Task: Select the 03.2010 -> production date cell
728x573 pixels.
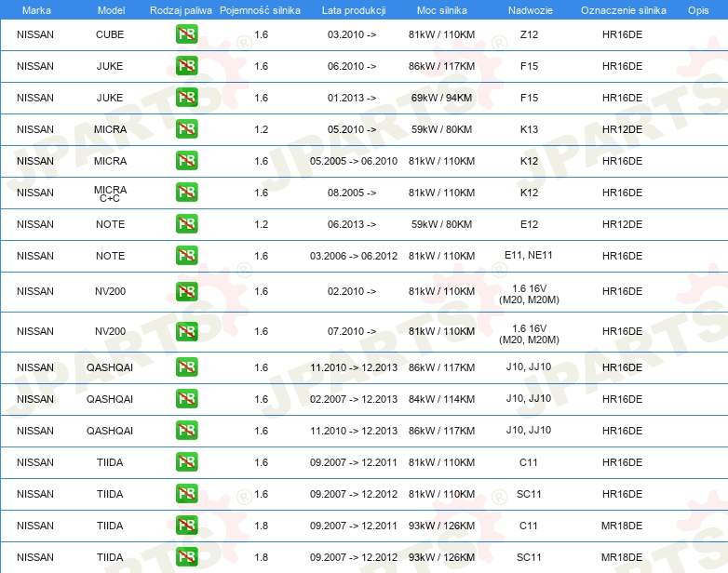Action: click(x=352, y=34)
